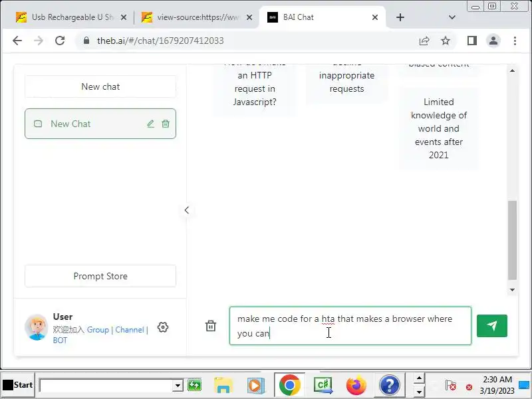Expand the taskbar address dropdown arrow

point(178,386)
